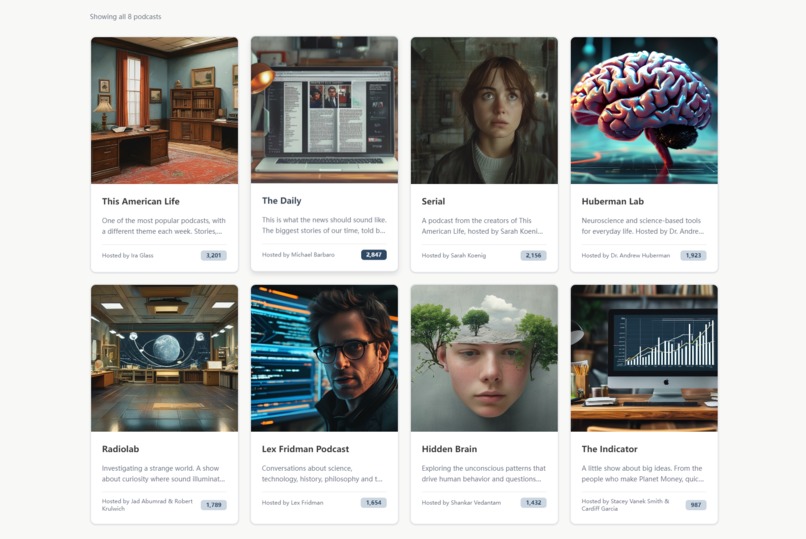Click 'Hosted by Ira Glass' text
Screen dimensions: 806x539
[x=127, y=255]
